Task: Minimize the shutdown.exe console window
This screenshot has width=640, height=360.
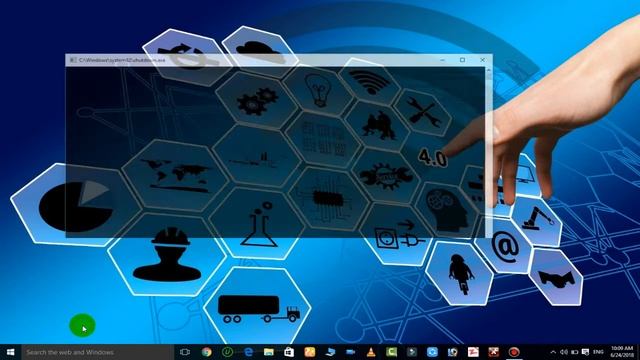Action: [x=442, y=60]
